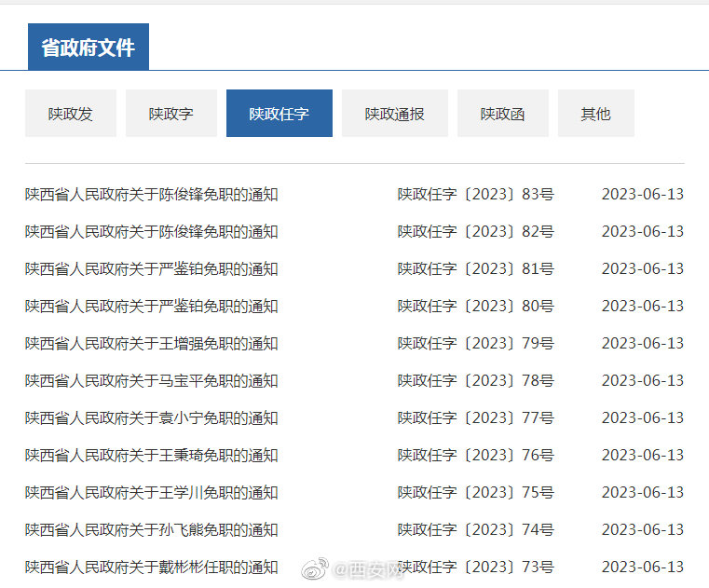This screenshot has height=588, width=709.
Task: Select the 其他 tab
Action: click(x=596, y=113)
